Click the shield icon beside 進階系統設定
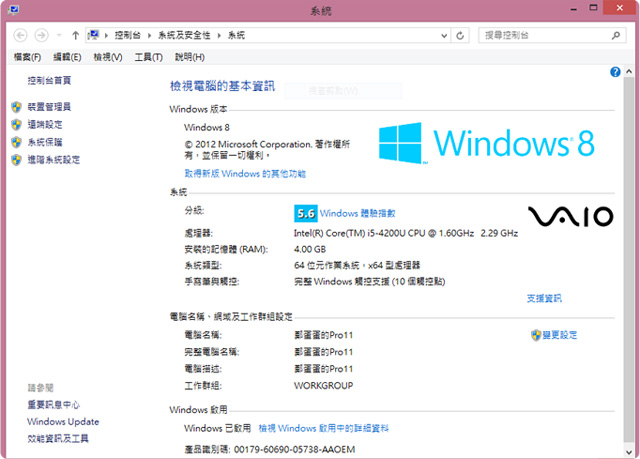This screenshot has width=640, height=459. tap(16, 160)
